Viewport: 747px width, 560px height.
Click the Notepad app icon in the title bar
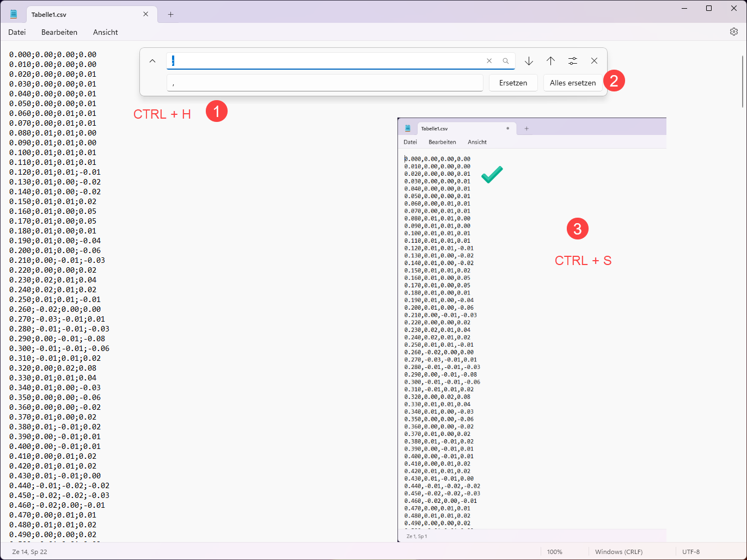coord(13,13)
